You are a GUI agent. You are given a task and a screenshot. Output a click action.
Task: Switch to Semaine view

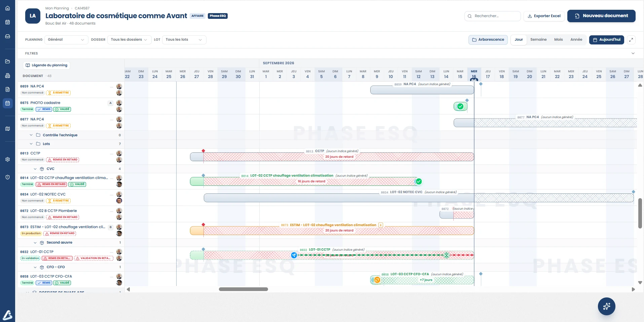click(538, 40)
